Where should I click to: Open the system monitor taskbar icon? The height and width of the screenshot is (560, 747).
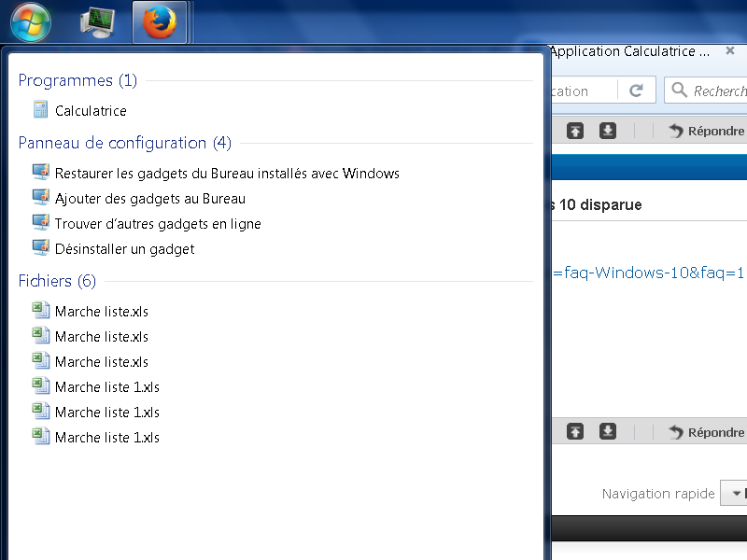98,22
